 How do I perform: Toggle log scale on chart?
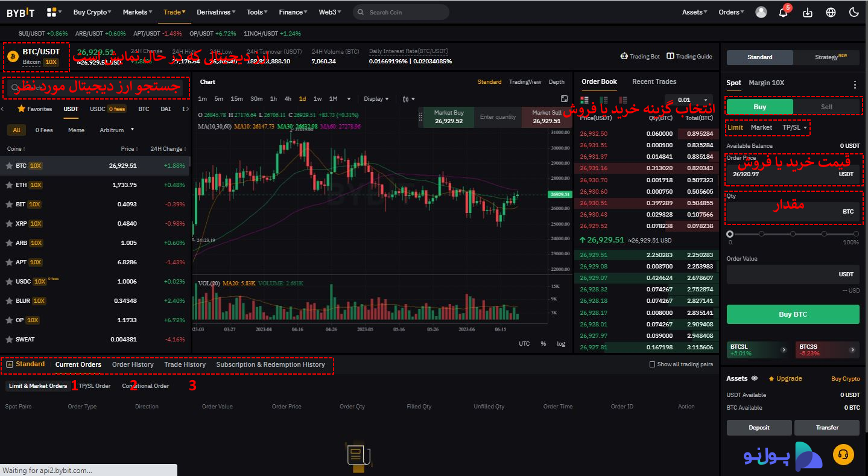561,343
